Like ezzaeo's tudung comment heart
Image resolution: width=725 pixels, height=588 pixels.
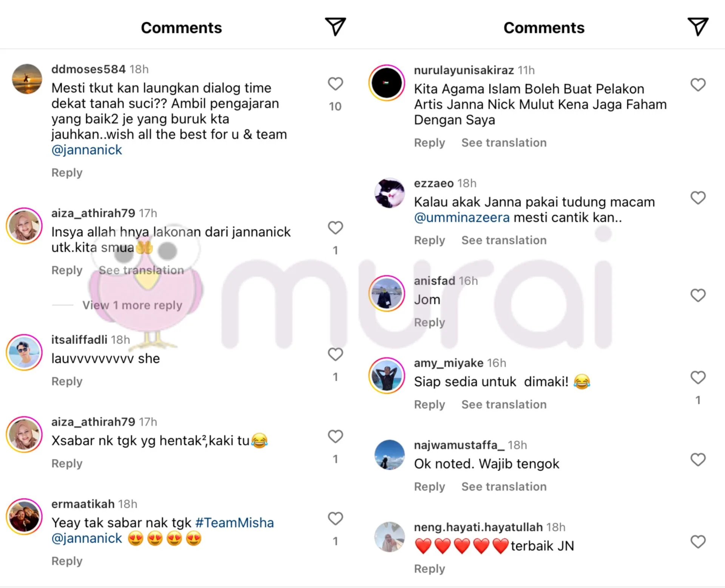coord(698,198)
